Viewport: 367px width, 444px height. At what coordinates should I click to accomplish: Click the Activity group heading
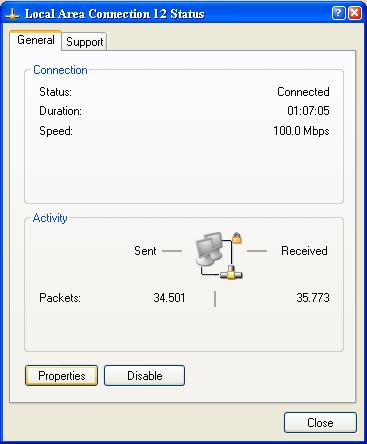tap(50, 218)
